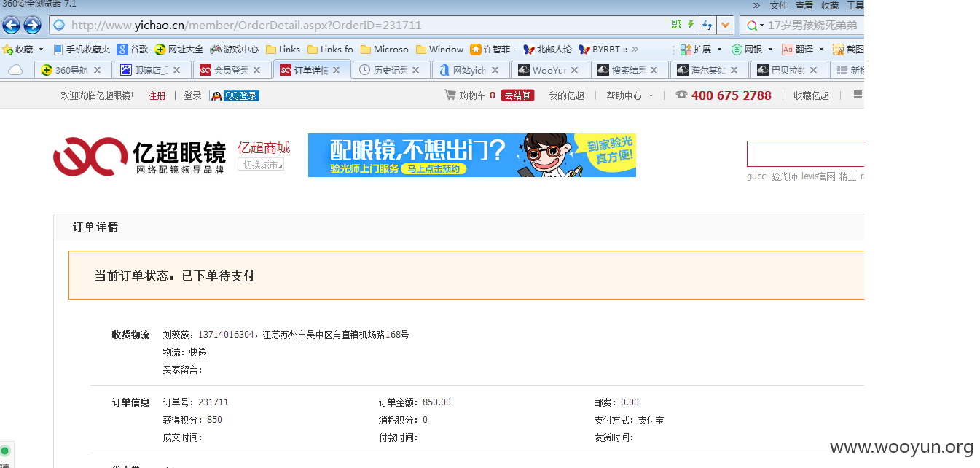
Task: Click the cloud icon left of tabs
Action: [x=15, y=70]
